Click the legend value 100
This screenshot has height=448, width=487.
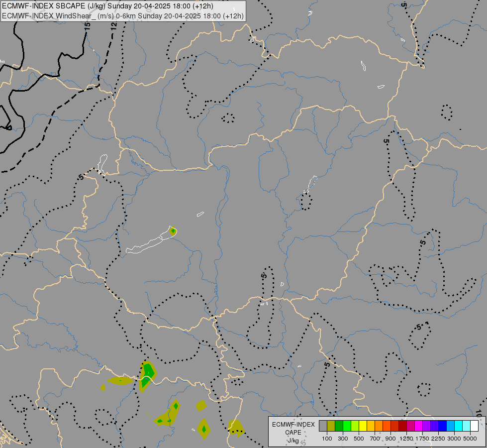327,439
